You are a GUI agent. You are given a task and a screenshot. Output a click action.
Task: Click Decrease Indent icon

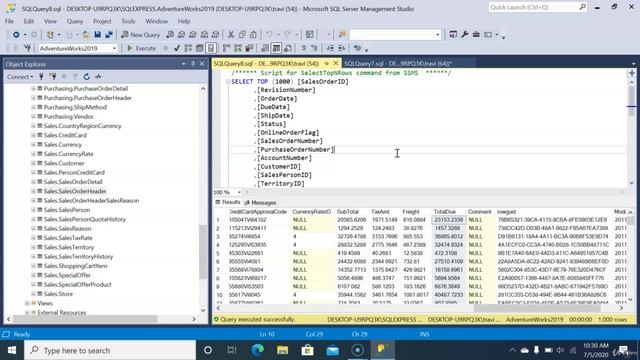tap(330, 48)
